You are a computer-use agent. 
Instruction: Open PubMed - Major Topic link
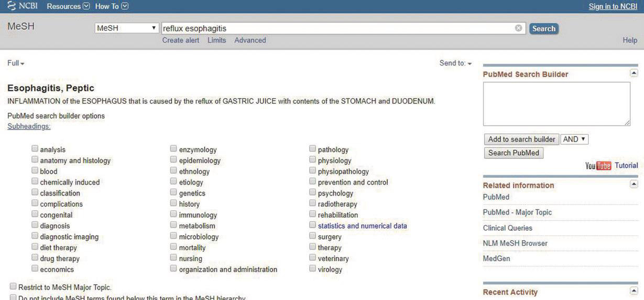pyautogui.click(x=517, y=212)
